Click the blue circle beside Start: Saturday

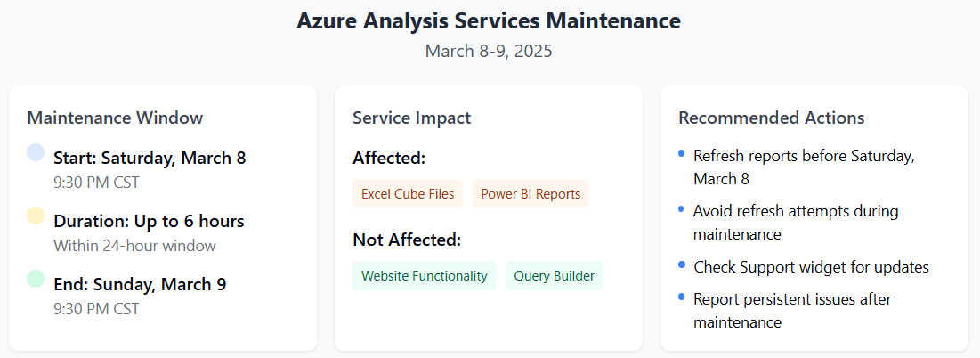[36, 152]
